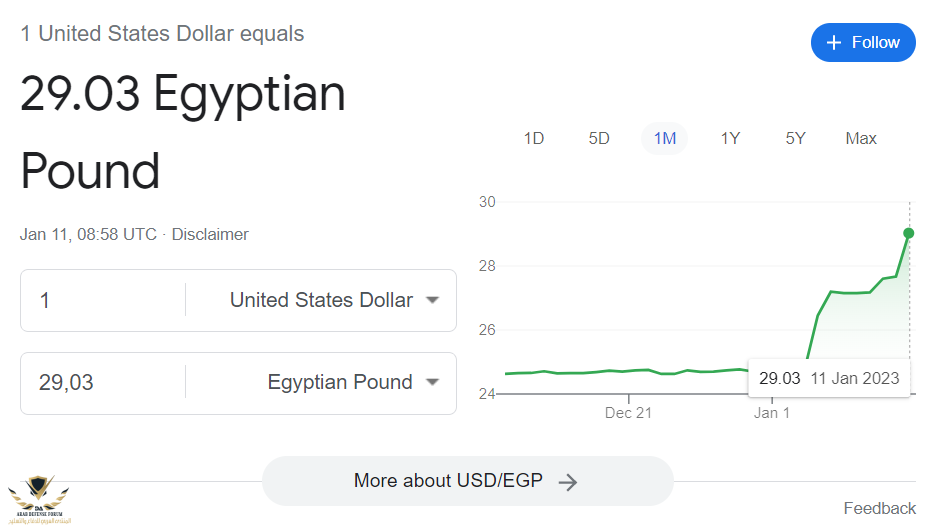The width and height of the screenshot is (936, 526).
Task: Open United States Dollar currency dropdown arrow
Action: tap(433, 300)
